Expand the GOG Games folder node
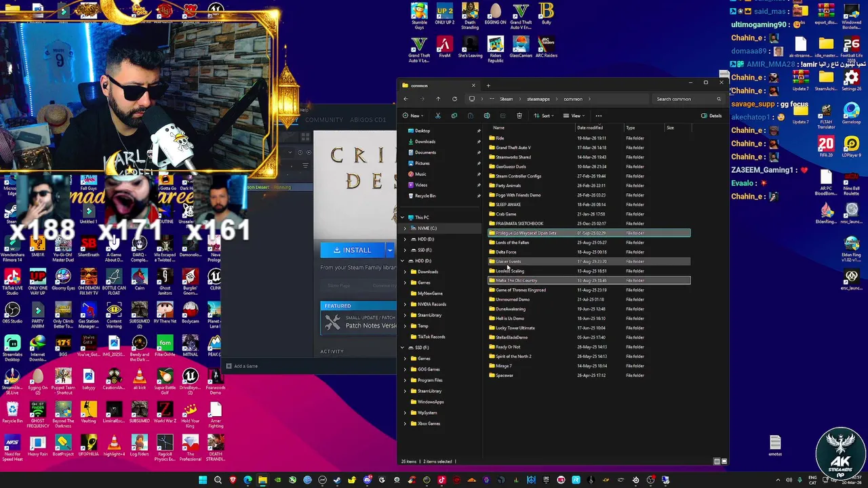The height and width of the screenshot is (488, 868). tap(405, 369)
